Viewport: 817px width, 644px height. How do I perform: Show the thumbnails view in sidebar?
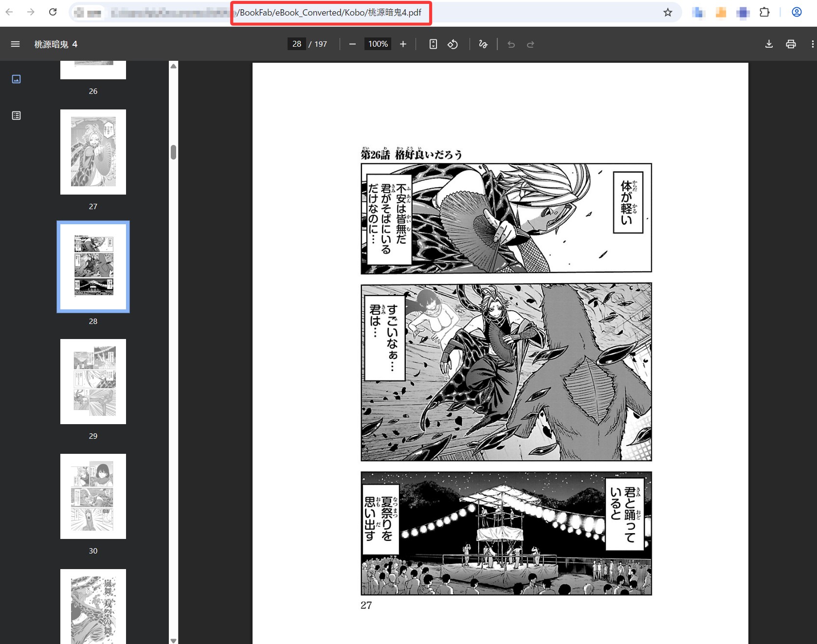tap(16, 79)
